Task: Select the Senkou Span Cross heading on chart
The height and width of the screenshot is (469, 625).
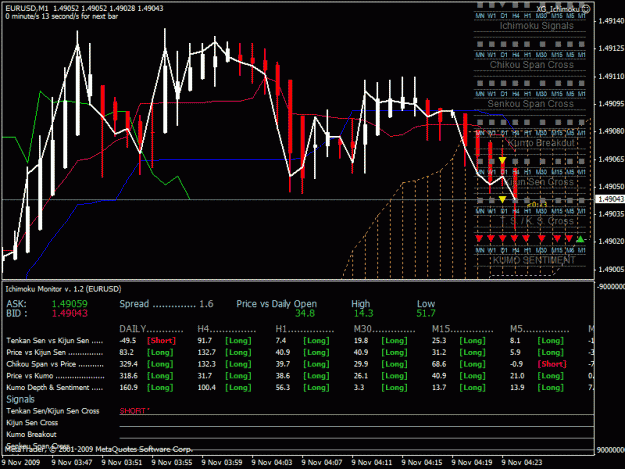Action: pos(531,104)
